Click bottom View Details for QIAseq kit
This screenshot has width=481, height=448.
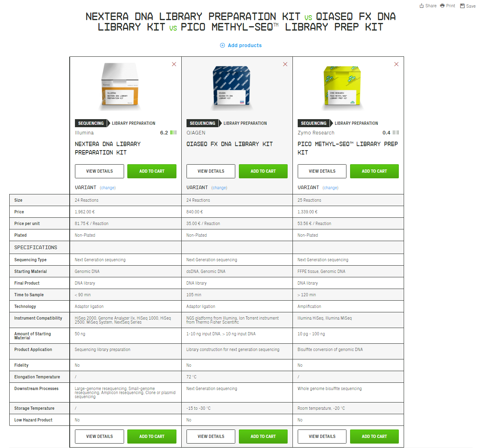pos(211,436)
